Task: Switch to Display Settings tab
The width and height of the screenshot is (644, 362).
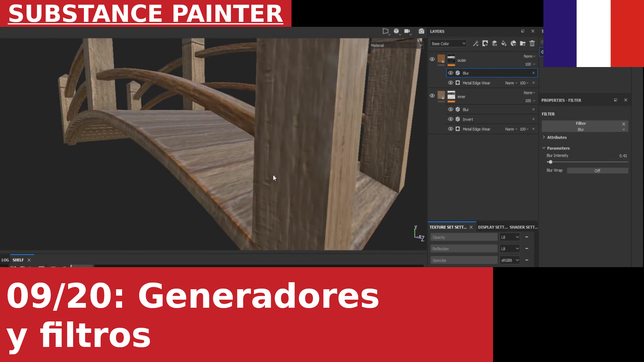Action: click(492, 227)
